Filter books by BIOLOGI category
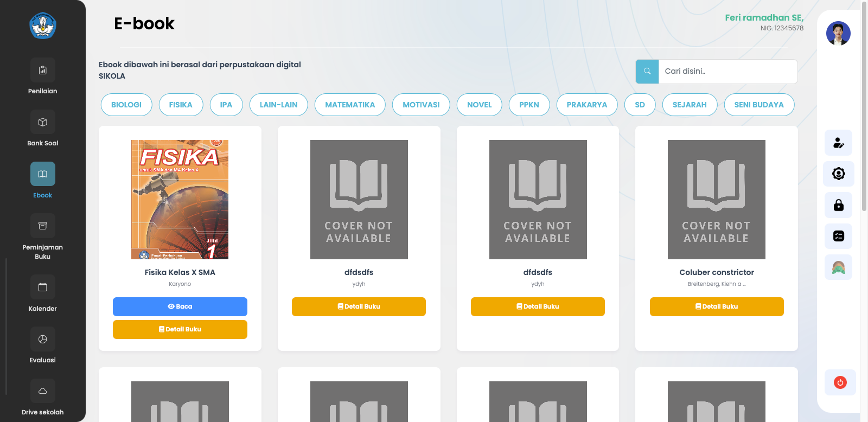 126,105
